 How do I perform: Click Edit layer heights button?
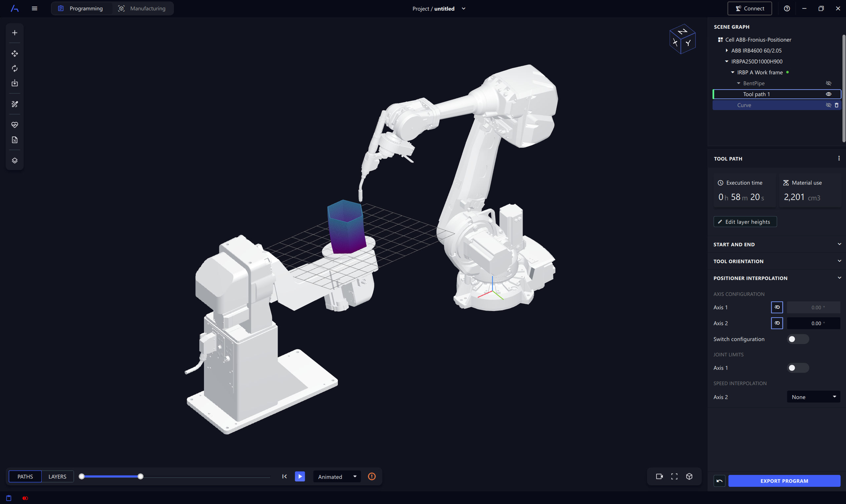(745, 221)
